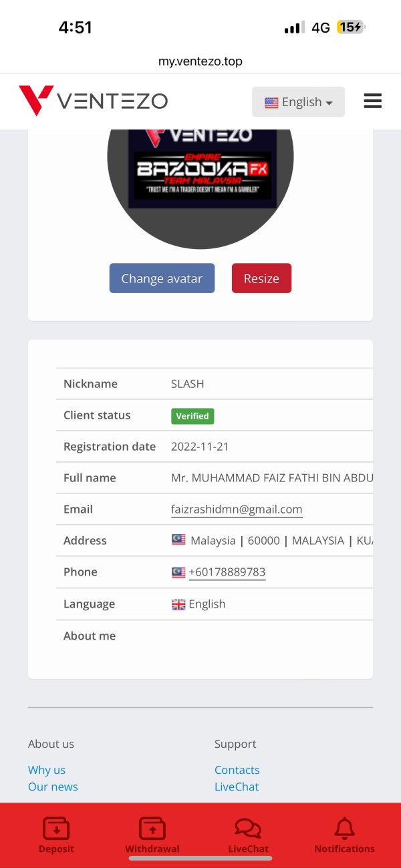The image size is (401, 868).
Task: Tap the profile avatar image
Action: pyautogui.click(x=200, y=174)
